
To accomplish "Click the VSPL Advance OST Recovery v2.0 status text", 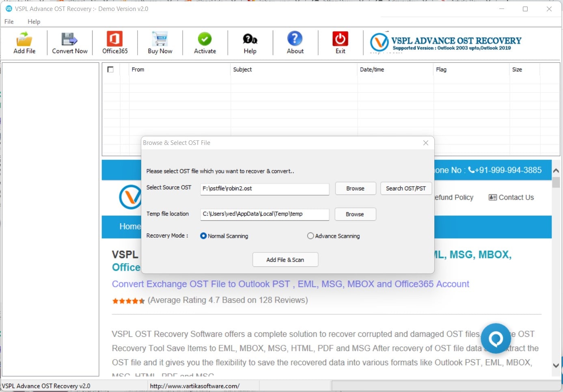I will tap(46, 386).
